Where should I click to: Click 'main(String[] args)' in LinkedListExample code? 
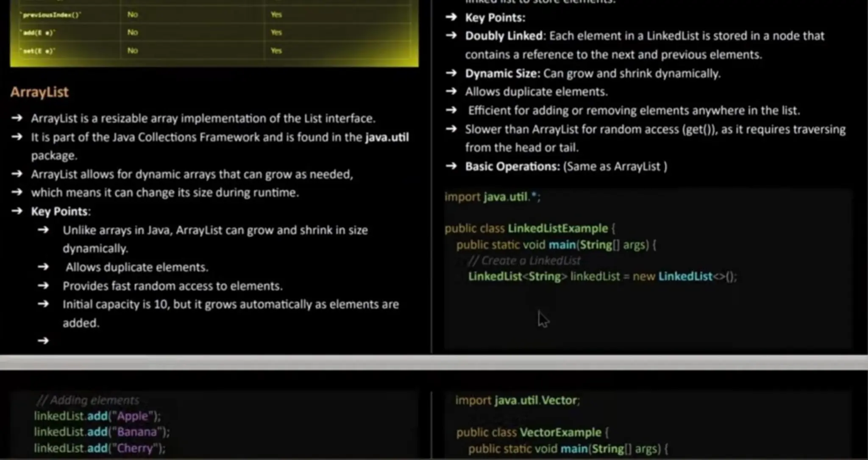599,245
